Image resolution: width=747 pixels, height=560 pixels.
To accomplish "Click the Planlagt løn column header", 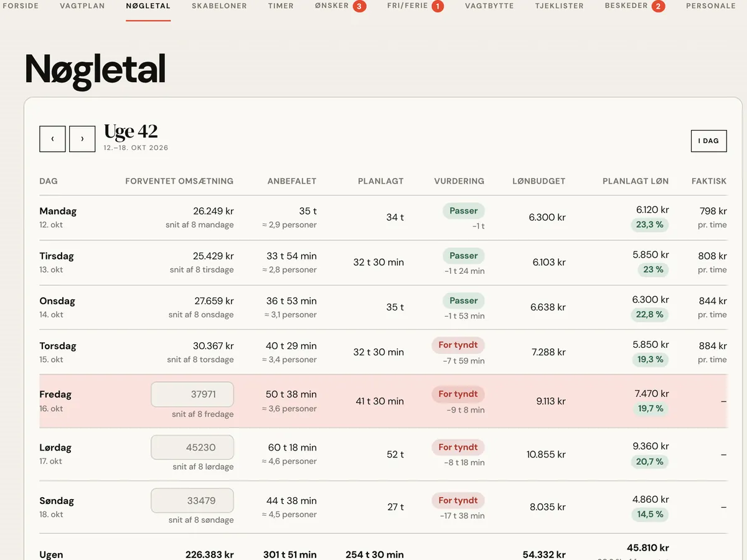I will (x=636, y=181).
